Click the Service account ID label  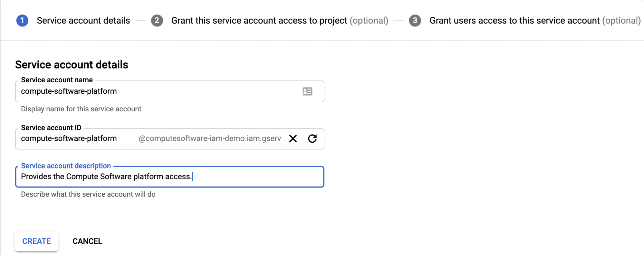(x=51, y=128)
